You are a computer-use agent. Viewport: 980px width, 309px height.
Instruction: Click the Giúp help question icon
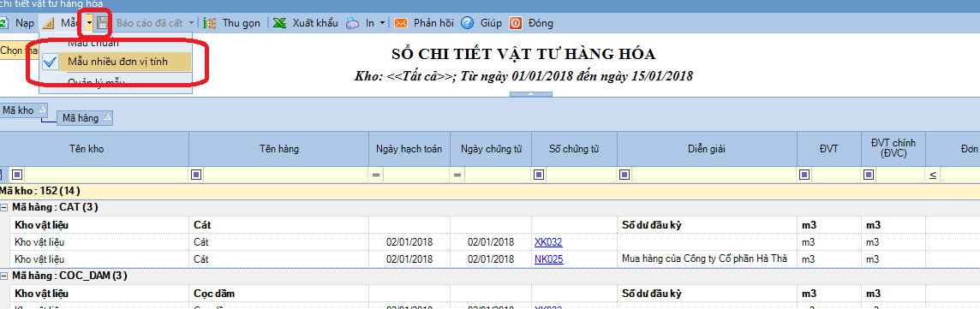[x=467, y=23]
